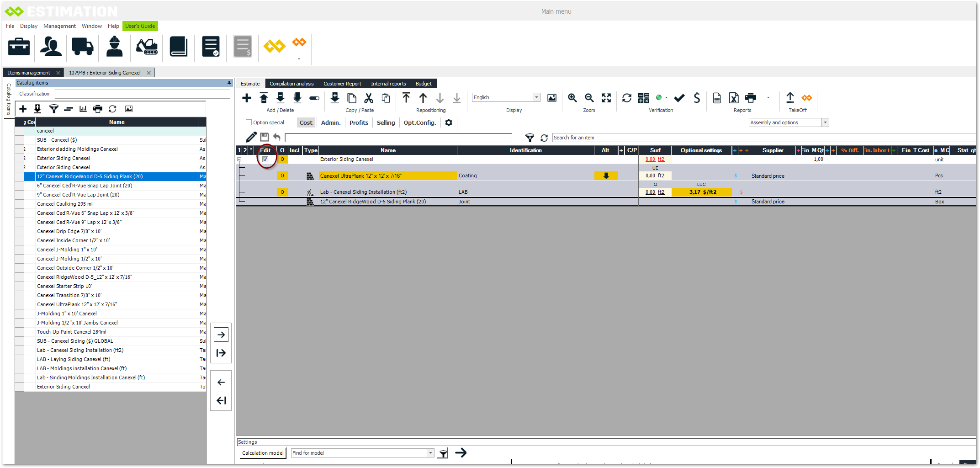
Task: Open the Management menu
Action: [x=59, y=26]
